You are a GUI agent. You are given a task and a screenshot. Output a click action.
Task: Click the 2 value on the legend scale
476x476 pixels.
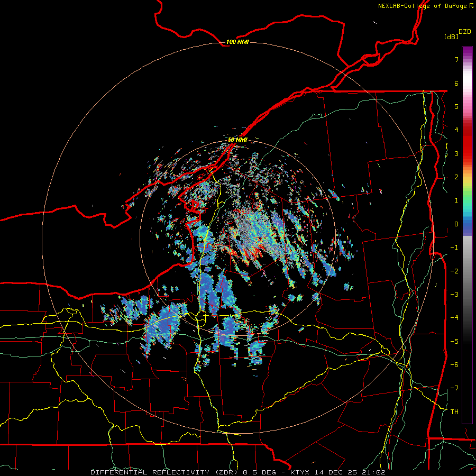[456, 177]
